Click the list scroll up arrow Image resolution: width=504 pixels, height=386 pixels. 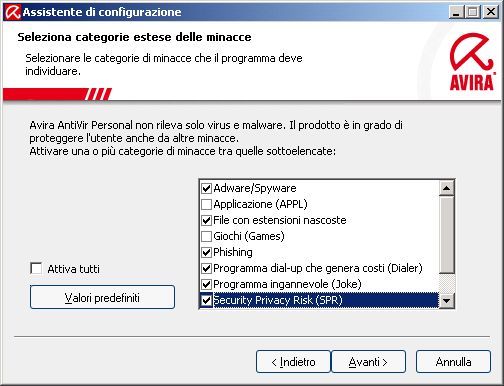pyautogui.click(x=447, y=188)
